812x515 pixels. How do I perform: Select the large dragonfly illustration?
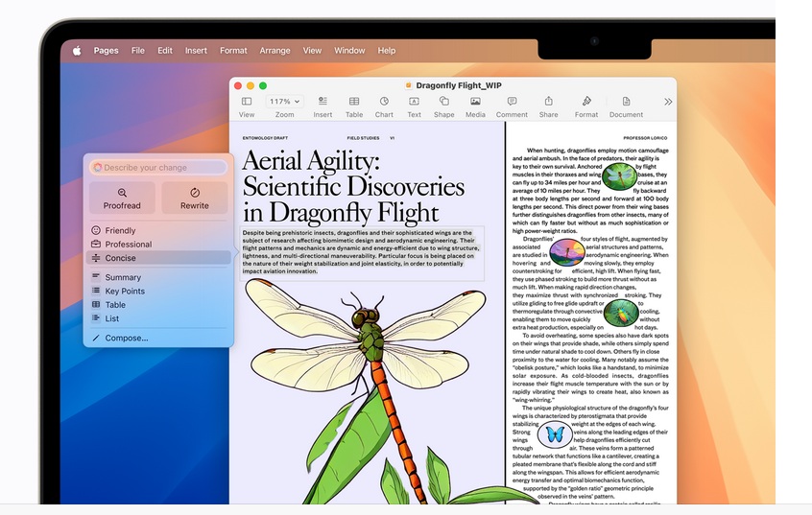(366, 390)
